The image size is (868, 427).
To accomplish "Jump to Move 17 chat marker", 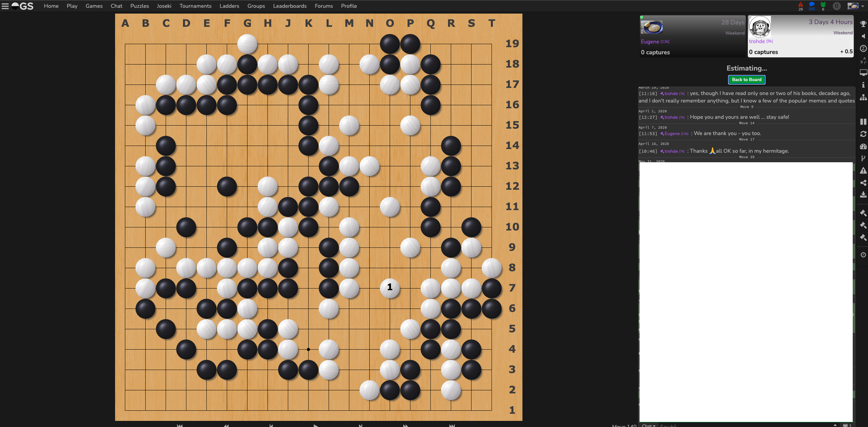I will [746, 139].
